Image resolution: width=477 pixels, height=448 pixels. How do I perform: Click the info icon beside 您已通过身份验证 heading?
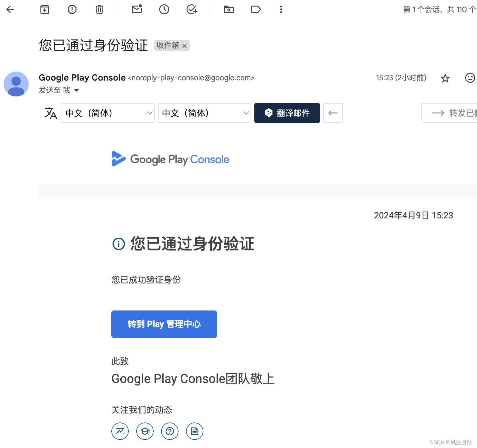click(x=118, y=244)
